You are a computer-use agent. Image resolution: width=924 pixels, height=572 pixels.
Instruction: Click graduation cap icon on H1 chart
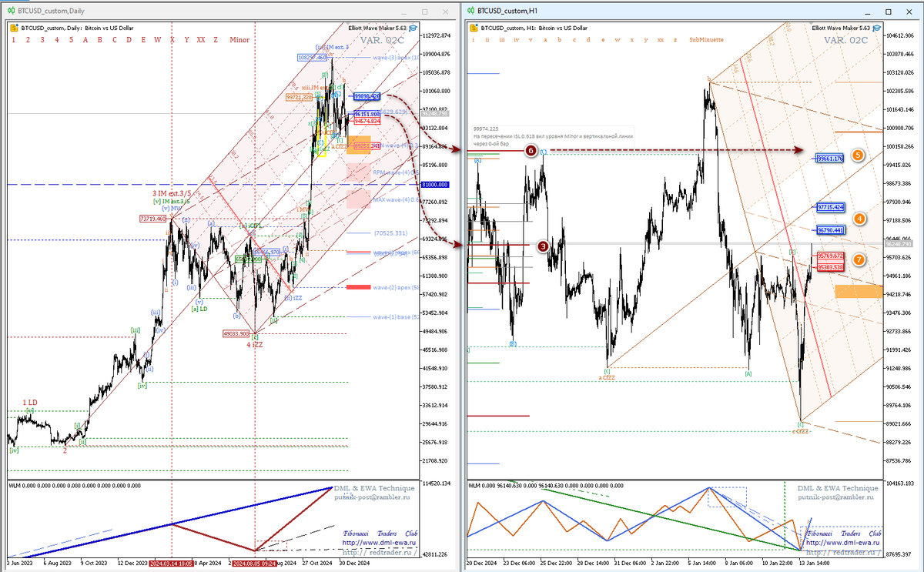pos(875,27)
